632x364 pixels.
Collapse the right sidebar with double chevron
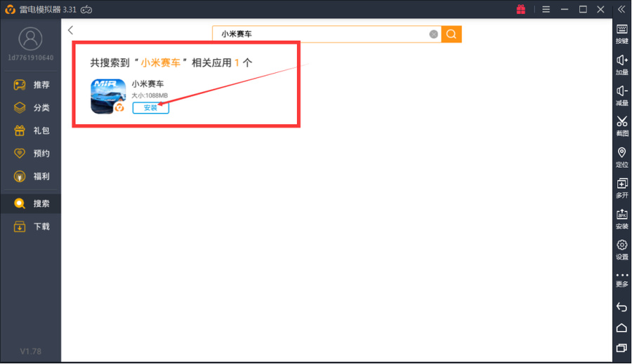tap(621, 9)
